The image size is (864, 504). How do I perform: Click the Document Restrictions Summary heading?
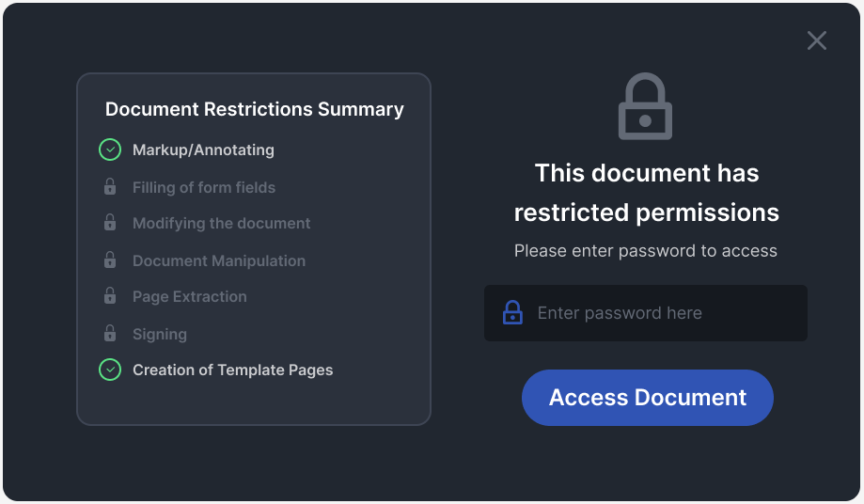tap(255, 109)
